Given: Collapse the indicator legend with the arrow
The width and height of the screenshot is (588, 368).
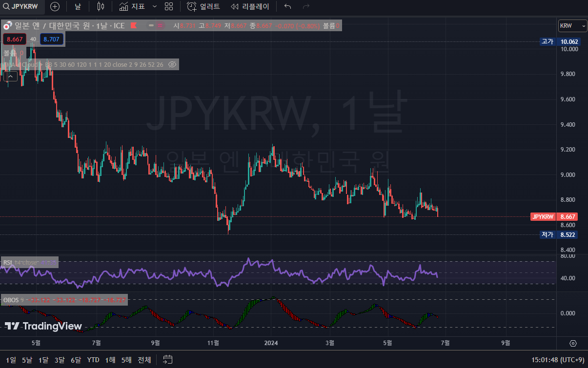Looking at the screenshot, I should (x=11, y=76).
